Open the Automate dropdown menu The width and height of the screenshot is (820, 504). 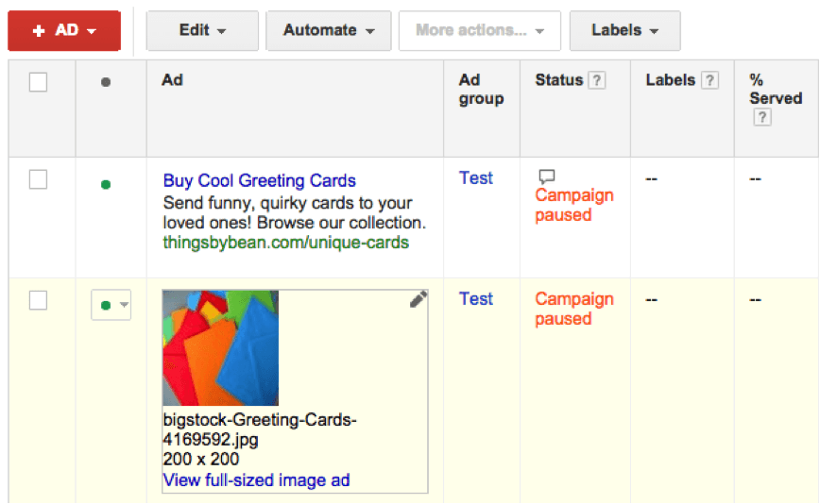pyautogui.click(x=329, y=31)
